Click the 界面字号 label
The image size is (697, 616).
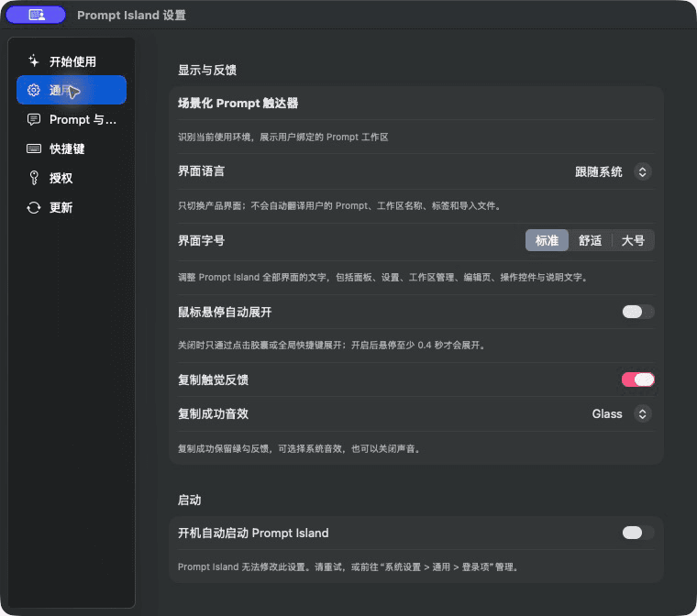(202, 240)
